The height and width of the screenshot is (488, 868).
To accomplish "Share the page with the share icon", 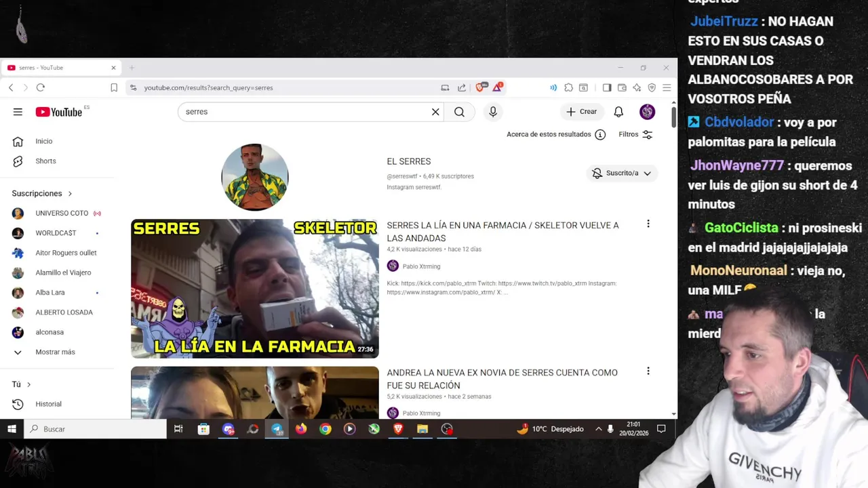I will [x=462, y=87].
